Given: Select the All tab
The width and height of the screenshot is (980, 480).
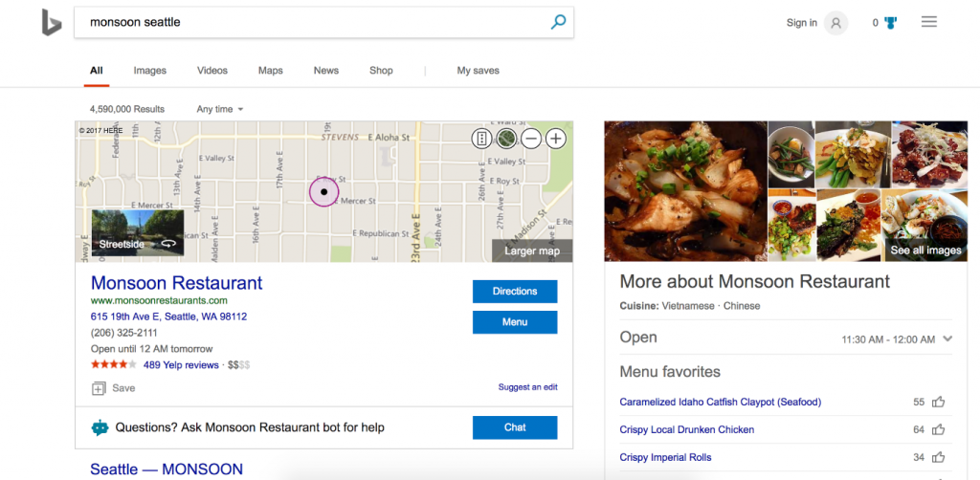Looking at the screenshot, I should click(97, 71).
